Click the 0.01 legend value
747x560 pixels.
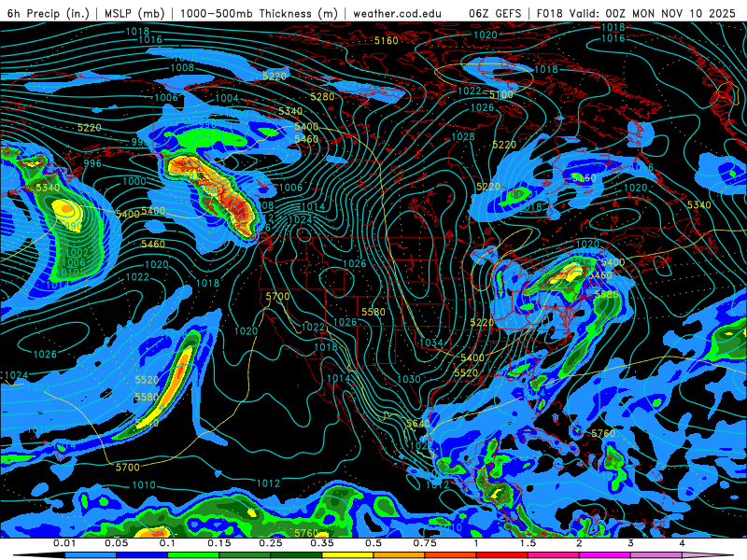[x=64, y=543]
